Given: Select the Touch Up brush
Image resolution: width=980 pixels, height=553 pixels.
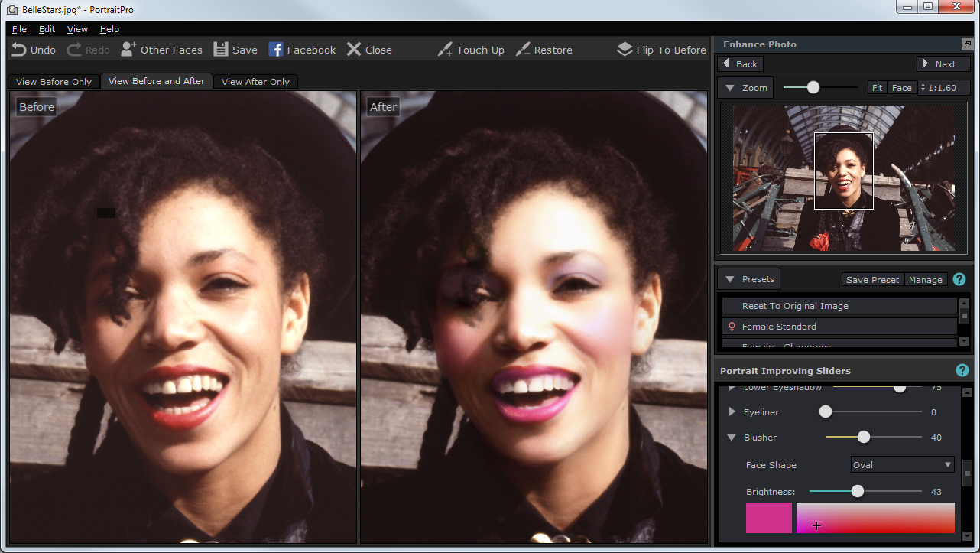Looking at the screenshot, I should coord(471,50).
